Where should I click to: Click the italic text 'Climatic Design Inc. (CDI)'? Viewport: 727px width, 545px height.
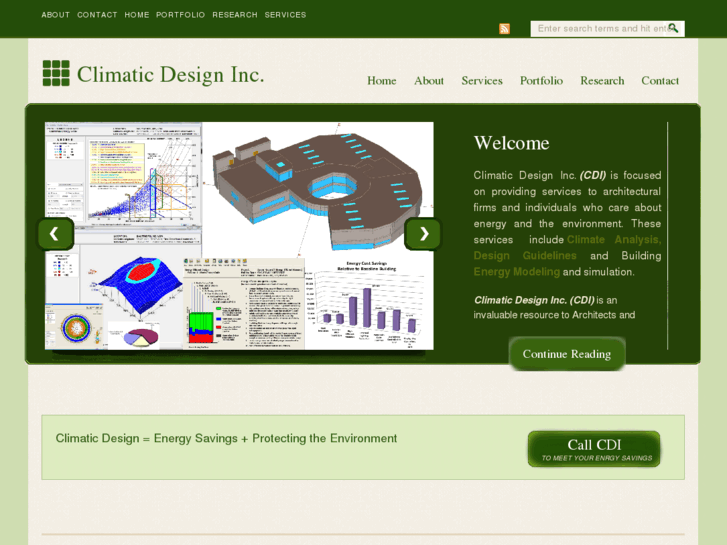coord(534,300)
